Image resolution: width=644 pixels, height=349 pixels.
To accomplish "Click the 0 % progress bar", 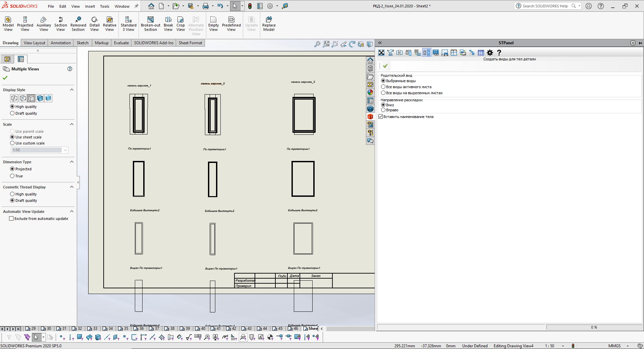I will [594, 327].
